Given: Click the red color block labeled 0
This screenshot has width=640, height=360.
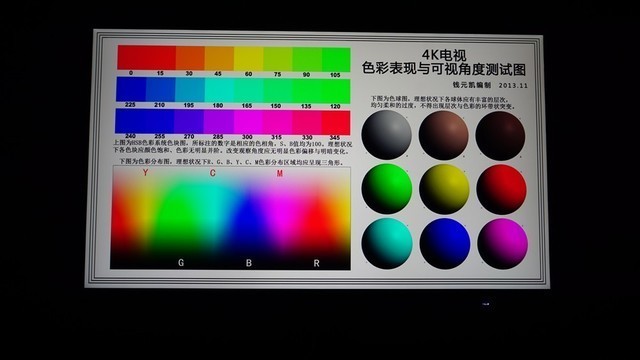Looking at the screenshot, I should [132, 57].
